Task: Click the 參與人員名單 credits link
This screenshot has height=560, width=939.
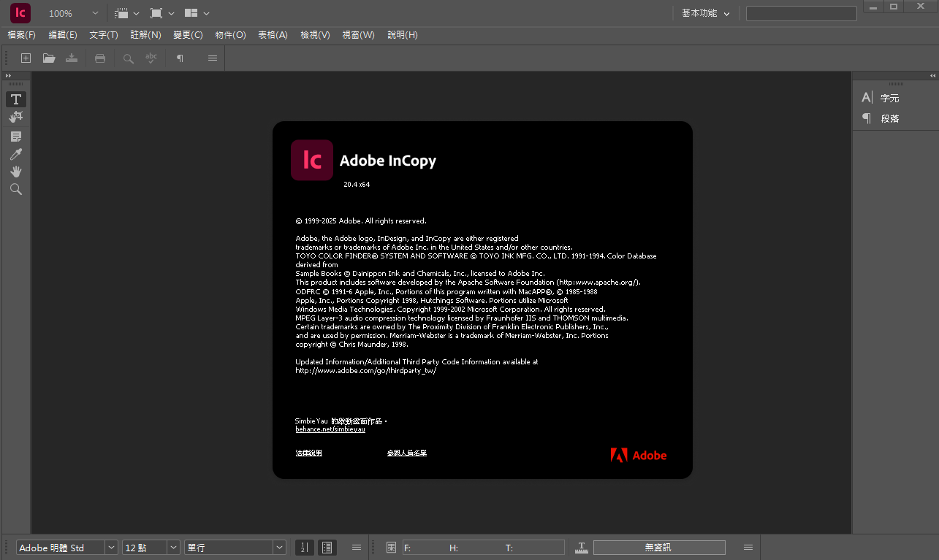Action: [x=407, y=453]
